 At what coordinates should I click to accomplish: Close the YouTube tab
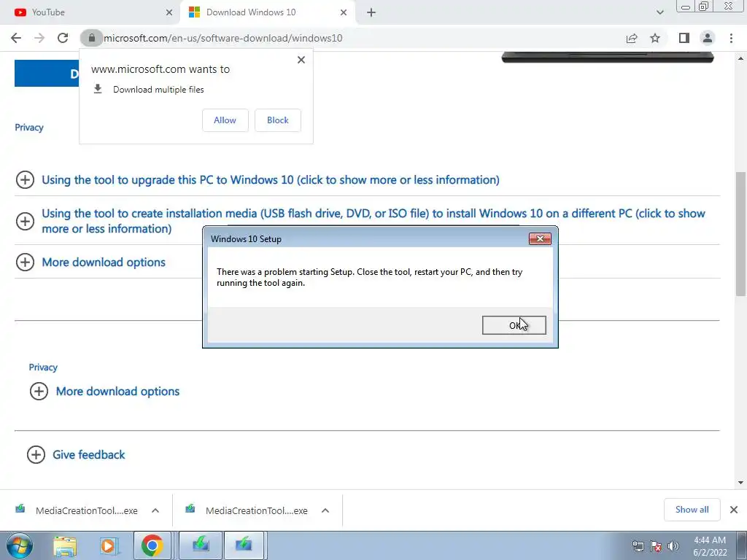(169, 12)
